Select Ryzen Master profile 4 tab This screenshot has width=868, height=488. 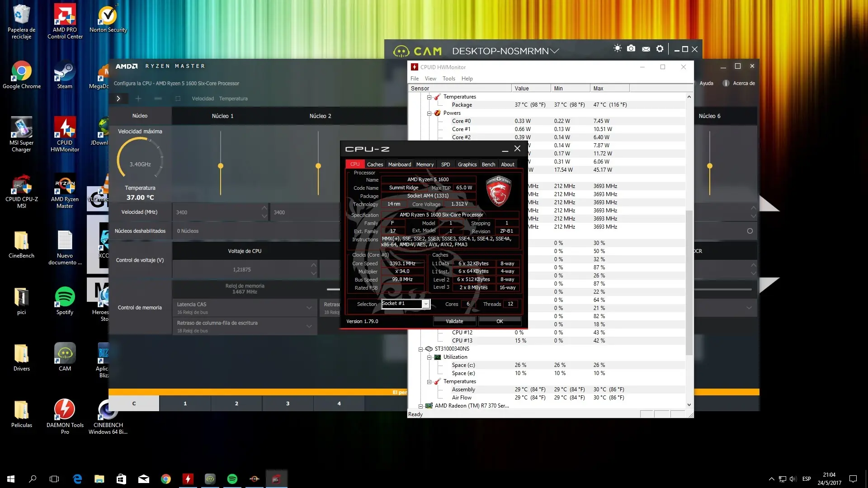tap(339, 404)
